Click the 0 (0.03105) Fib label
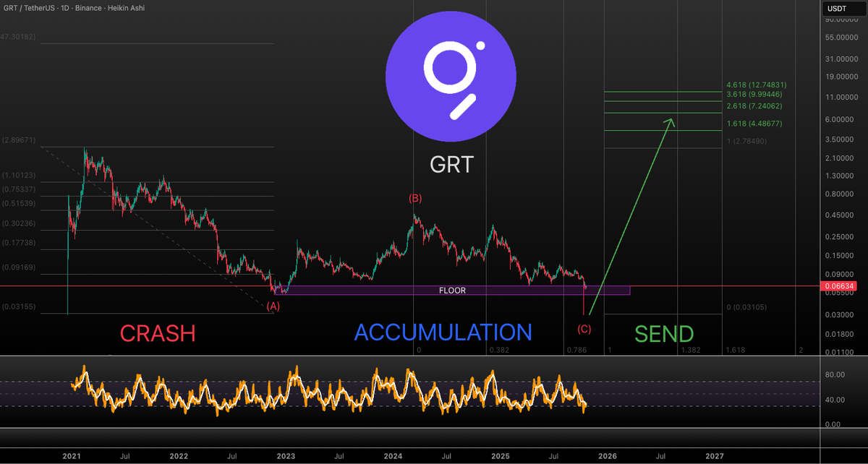 click(748, 308)
